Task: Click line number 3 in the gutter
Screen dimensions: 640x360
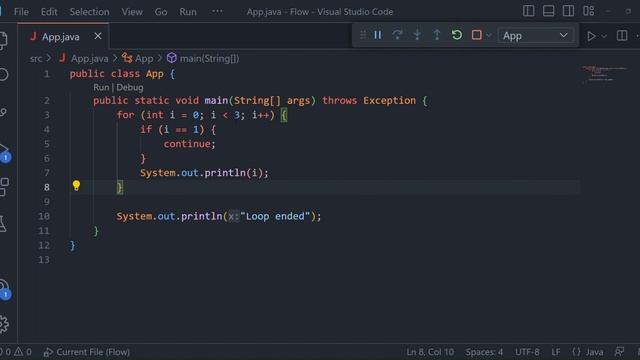Action: [x=47, y=115]
